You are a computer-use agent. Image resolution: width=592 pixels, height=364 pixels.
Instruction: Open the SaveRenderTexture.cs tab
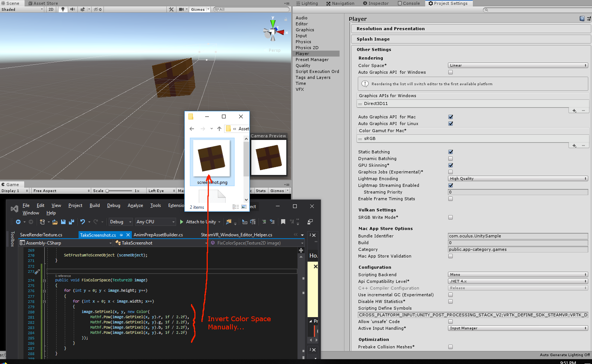[41, 235]
